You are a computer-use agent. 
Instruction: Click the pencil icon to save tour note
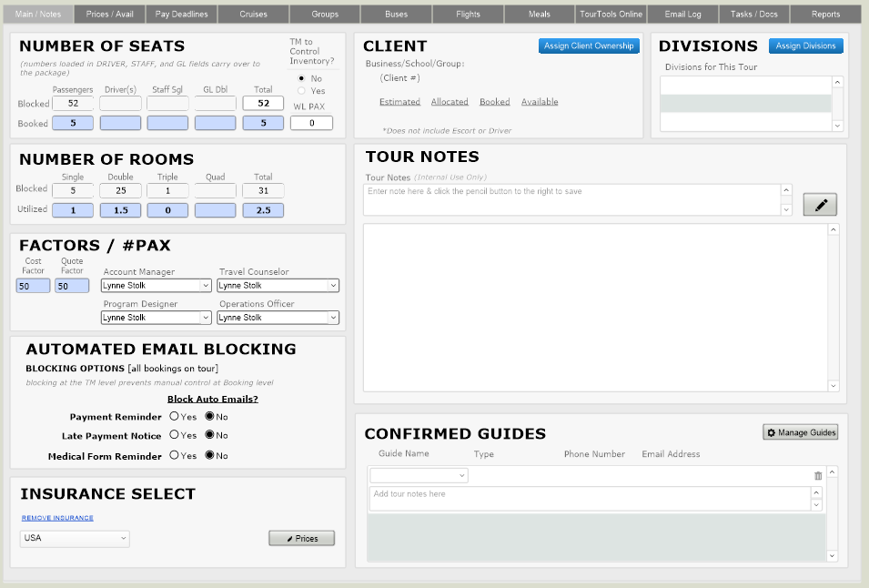point(820,205)
